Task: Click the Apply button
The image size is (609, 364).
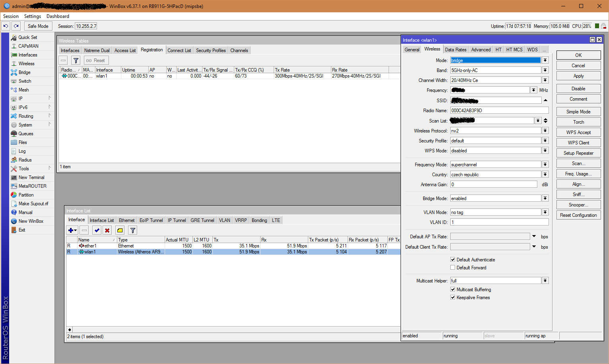Action: tap(578, 76)
